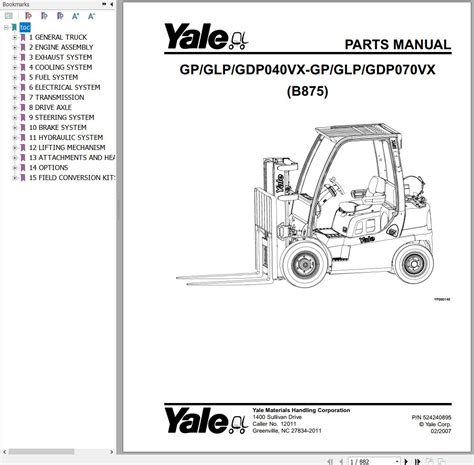Viewport: 474px width, 465px height.
Task: Expand the 2 ENGINE ASSEMBLY bookmark
Action: point(15,47)
